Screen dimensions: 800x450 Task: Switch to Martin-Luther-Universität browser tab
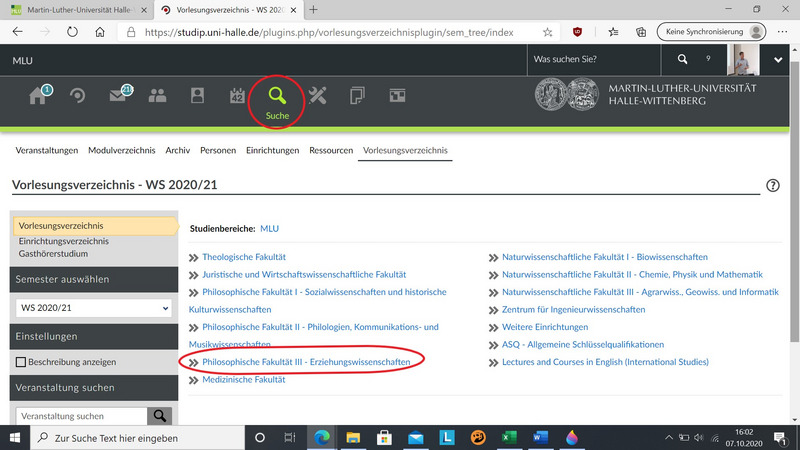click(x=80, y=10)
